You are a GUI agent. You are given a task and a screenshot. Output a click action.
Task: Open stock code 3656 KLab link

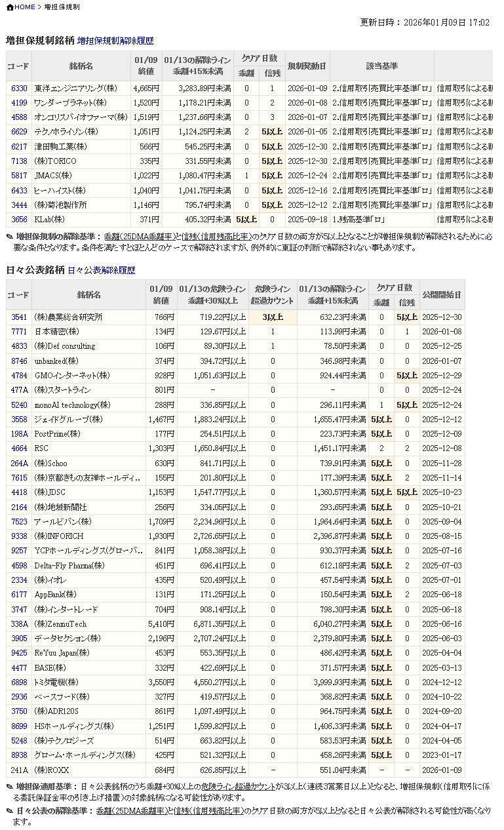[x=19, y=220]
